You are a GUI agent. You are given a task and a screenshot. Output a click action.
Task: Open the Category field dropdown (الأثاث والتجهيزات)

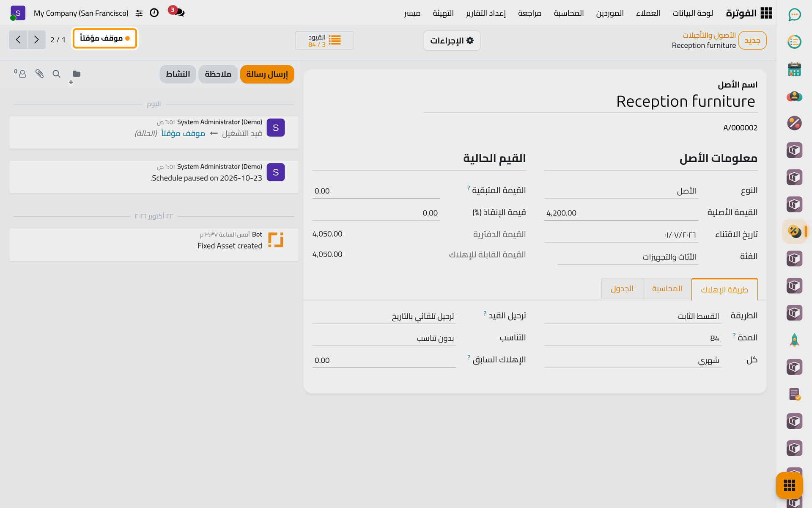coord(628,257)
